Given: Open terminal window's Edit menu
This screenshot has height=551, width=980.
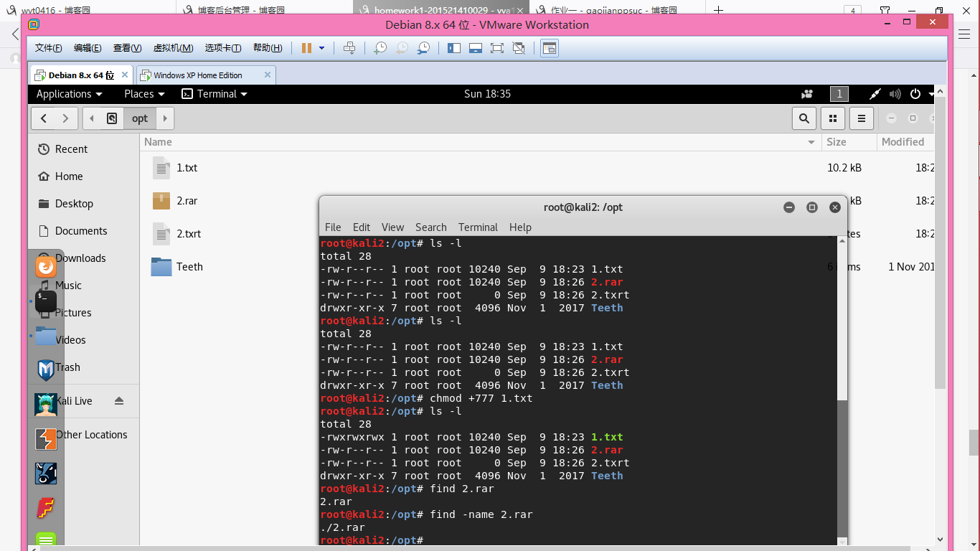Looking at the screenshot, I should (362, 227).
